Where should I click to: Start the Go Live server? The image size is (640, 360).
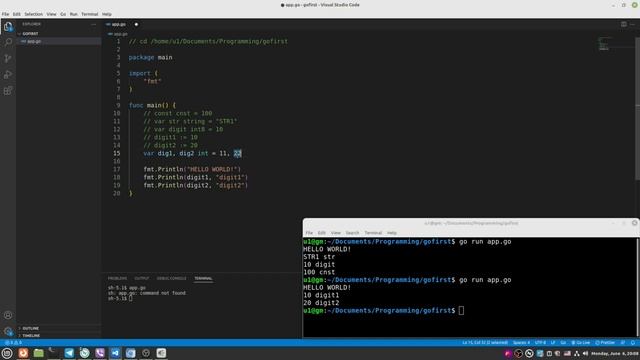pyautogui.click(x=580, y=342)
